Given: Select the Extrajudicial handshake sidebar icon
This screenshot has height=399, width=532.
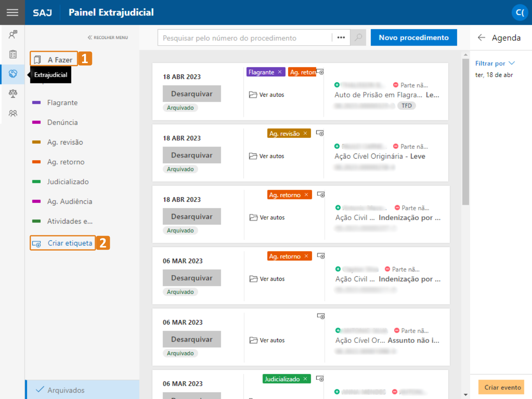Looking at the screenshot, I should (13, 74).
